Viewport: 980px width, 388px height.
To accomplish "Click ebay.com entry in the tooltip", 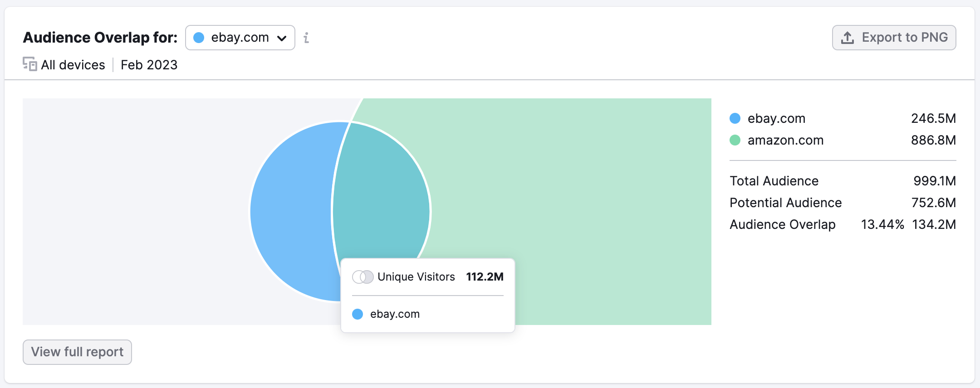I will click(x=386, y=314).
